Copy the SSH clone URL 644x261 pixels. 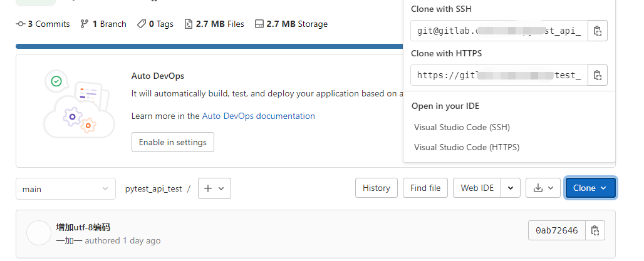point(598,31)
